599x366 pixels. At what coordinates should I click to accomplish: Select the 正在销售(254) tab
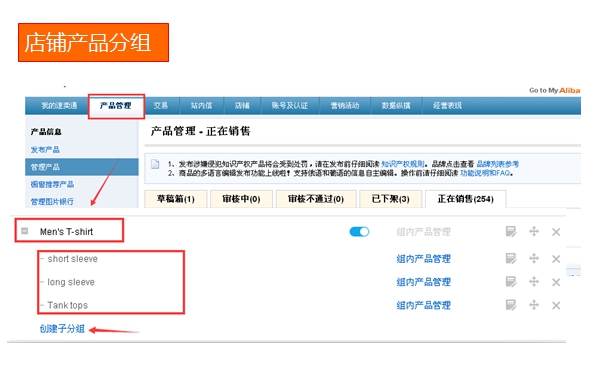click(466, 199)
